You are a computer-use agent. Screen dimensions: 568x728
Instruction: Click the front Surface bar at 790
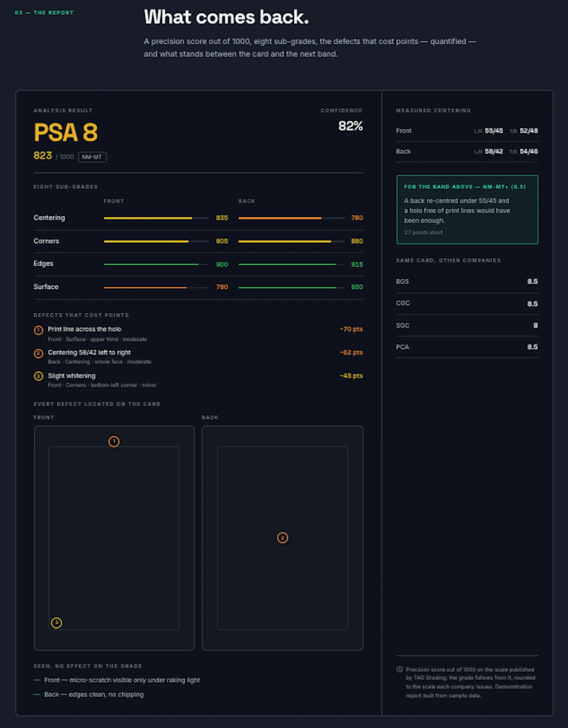click(x=156, y=287)
